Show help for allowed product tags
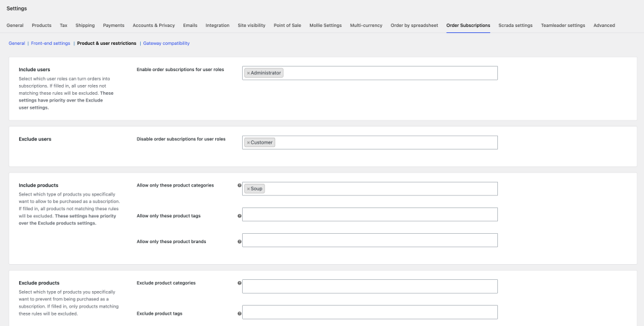 (x=239, y=216)
